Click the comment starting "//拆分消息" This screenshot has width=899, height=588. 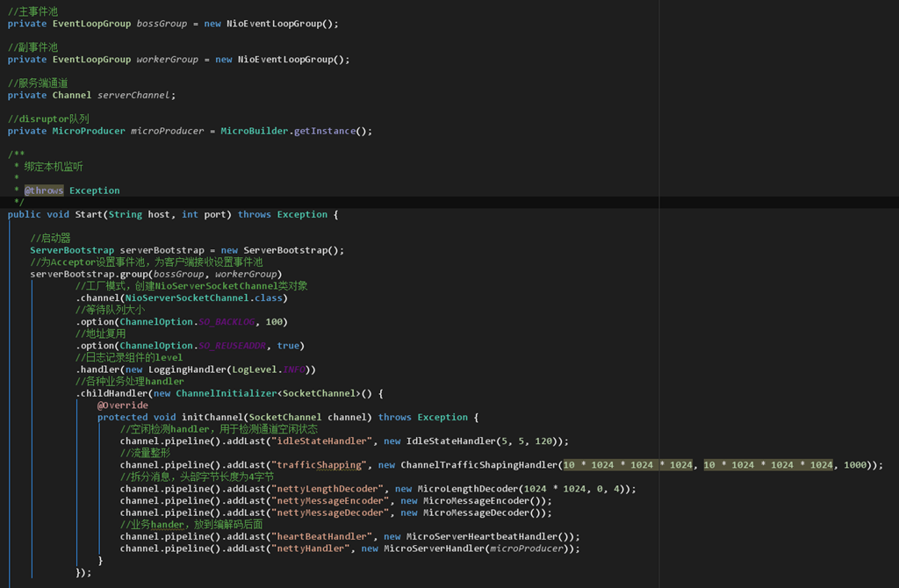[x=197, y=477]
